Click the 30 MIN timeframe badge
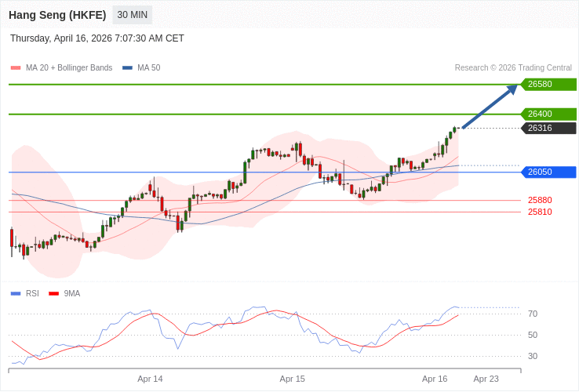579x392 pixels. (132, 15)
